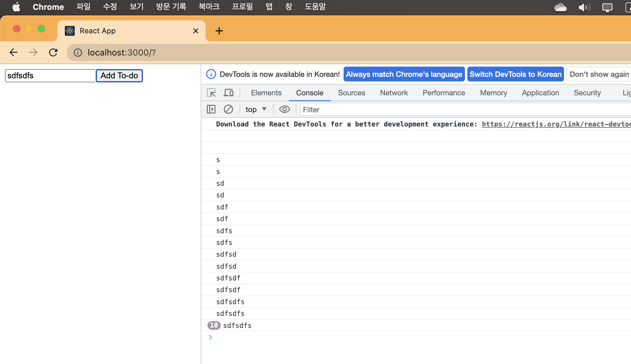
Task: Click Switch DevTools to Korean button
Action: [515, 74]
